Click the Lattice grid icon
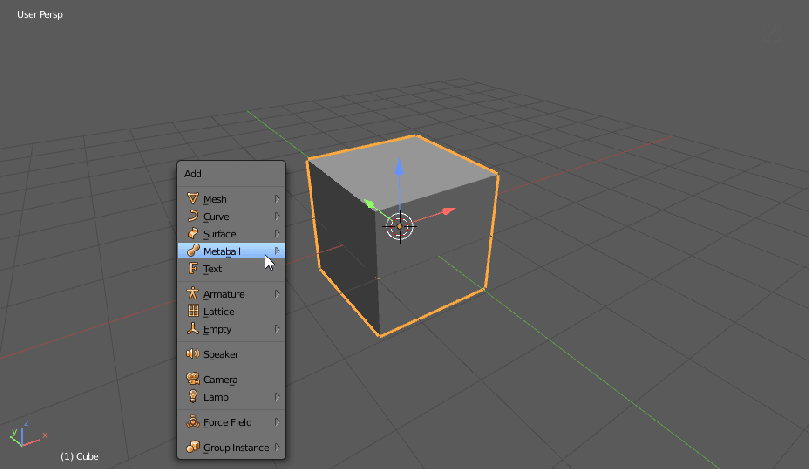Viewport: 809px width, 469px height. 193,311
